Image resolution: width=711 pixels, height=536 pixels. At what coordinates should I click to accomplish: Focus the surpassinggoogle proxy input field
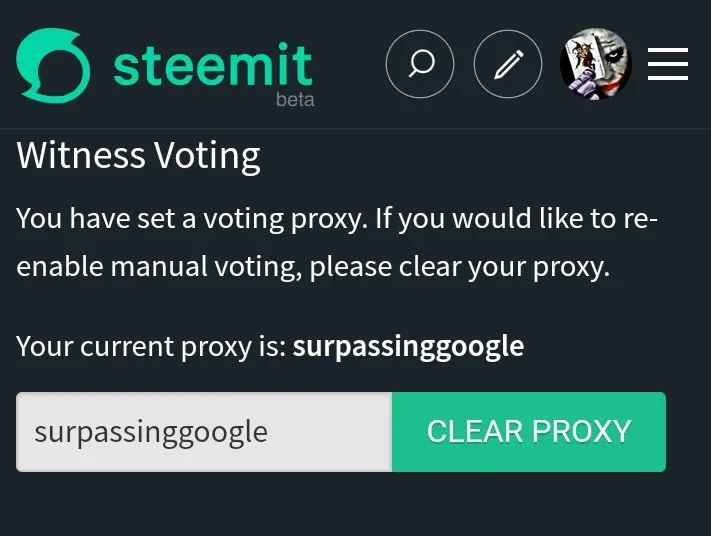click(x=204, y=432)
